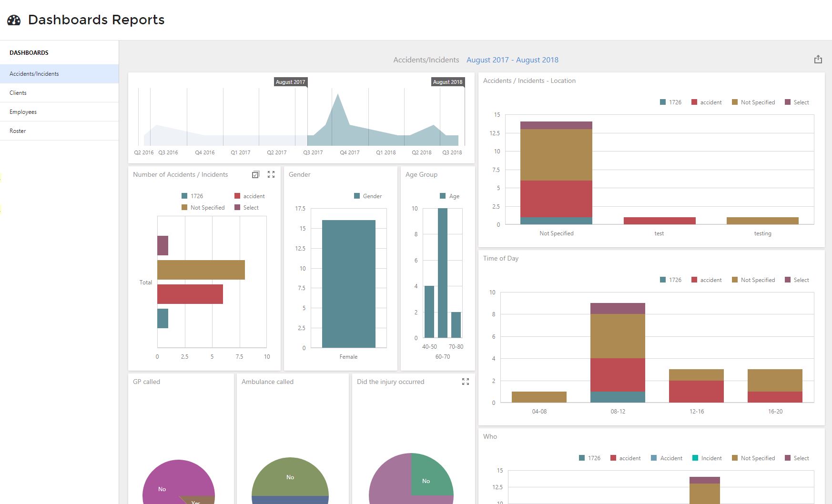Select the August 2018 timeline end marker
This screenshot has width=832, height=504.
click(x=447, y=82)
